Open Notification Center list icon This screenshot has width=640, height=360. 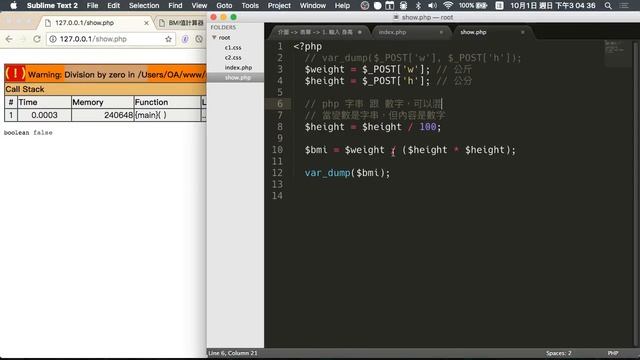click(624, 5)
